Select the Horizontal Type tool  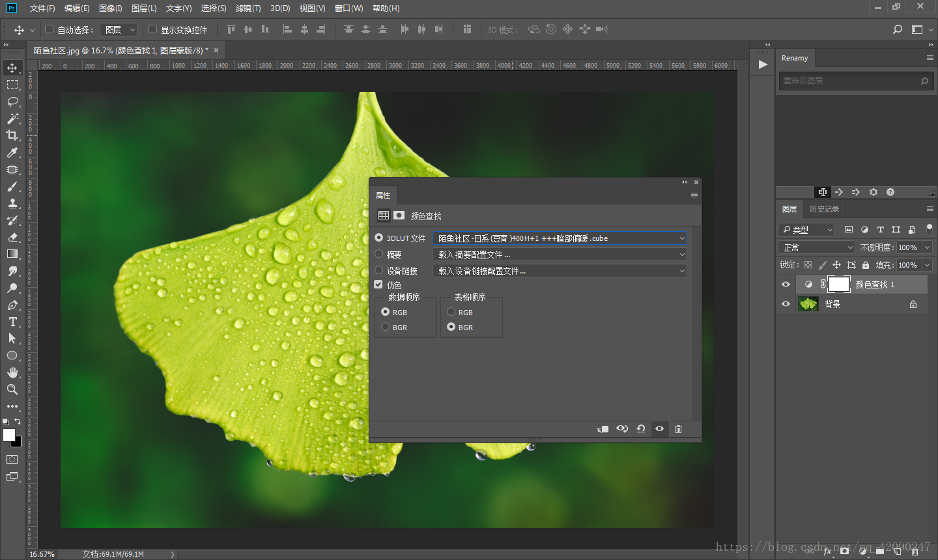[12, 322]
